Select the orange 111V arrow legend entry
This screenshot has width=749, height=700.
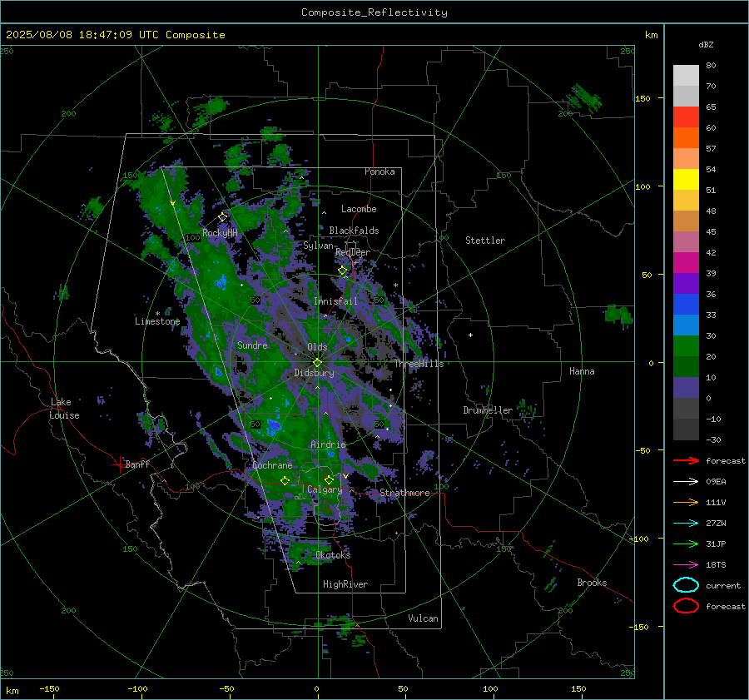[x=686, y=502]
